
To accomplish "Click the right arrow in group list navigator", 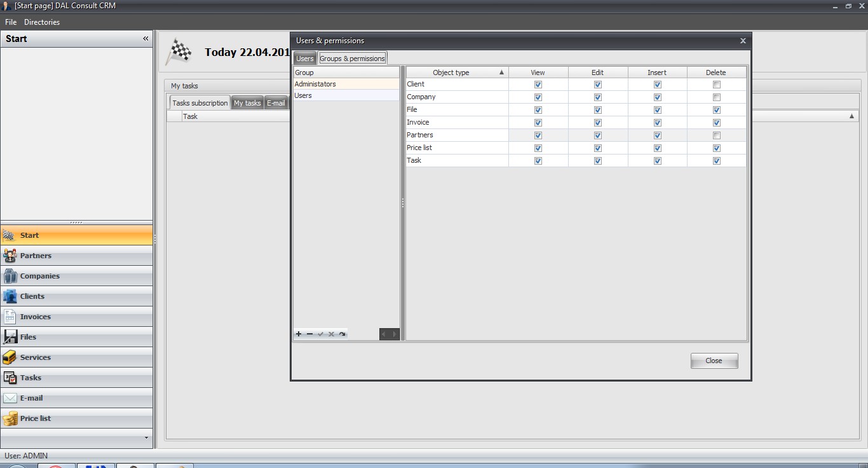I will pos(395,334).
